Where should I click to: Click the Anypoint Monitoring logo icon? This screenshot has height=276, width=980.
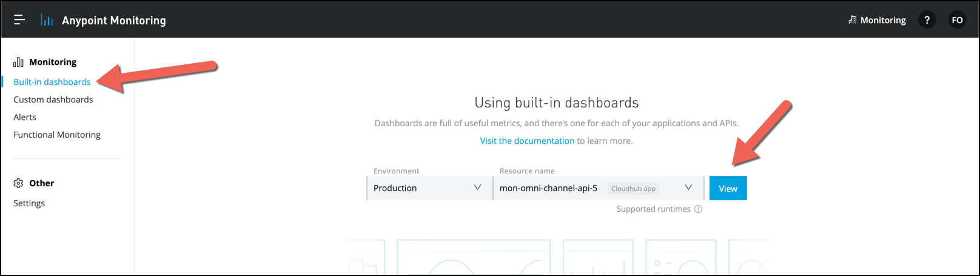(47, 20)
